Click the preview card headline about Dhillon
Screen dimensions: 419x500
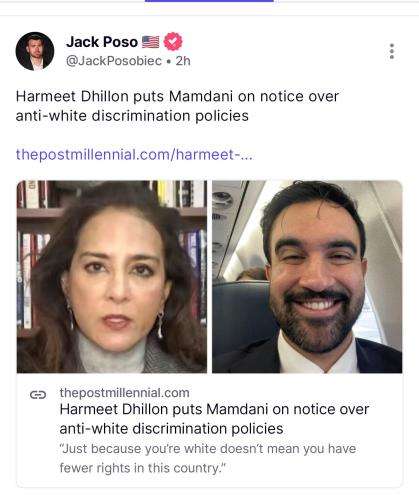(214, 419)
